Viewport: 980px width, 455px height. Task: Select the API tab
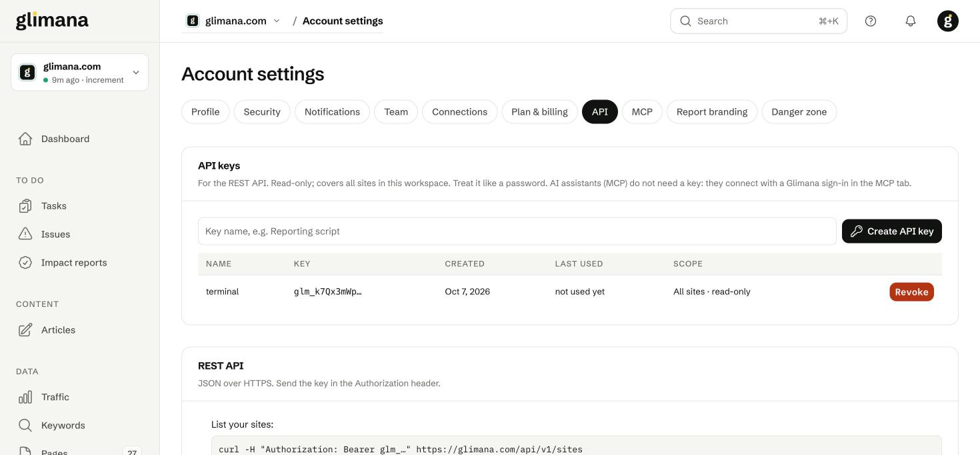(x=600, y=111)
